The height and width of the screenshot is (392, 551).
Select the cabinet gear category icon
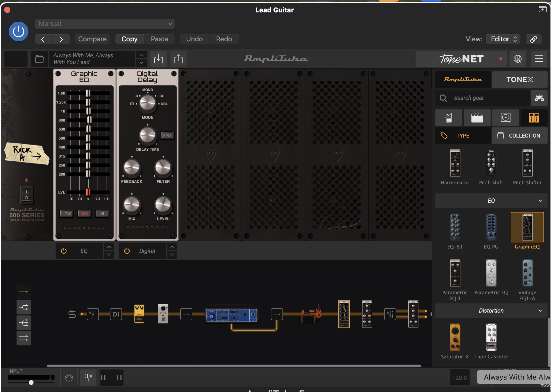coord(506,118)
